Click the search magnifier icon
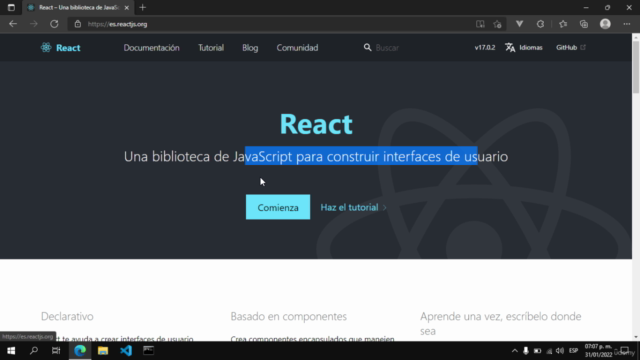The image size is (640, 360). (x=367, y=47)
